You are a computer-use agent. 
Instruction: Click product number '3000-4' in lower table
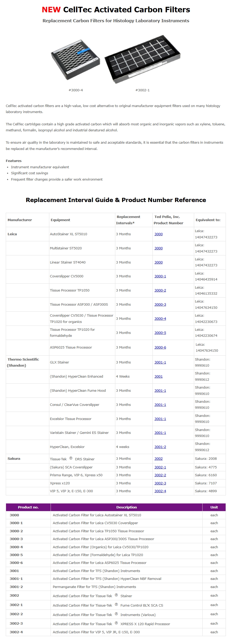coord(16,547)
